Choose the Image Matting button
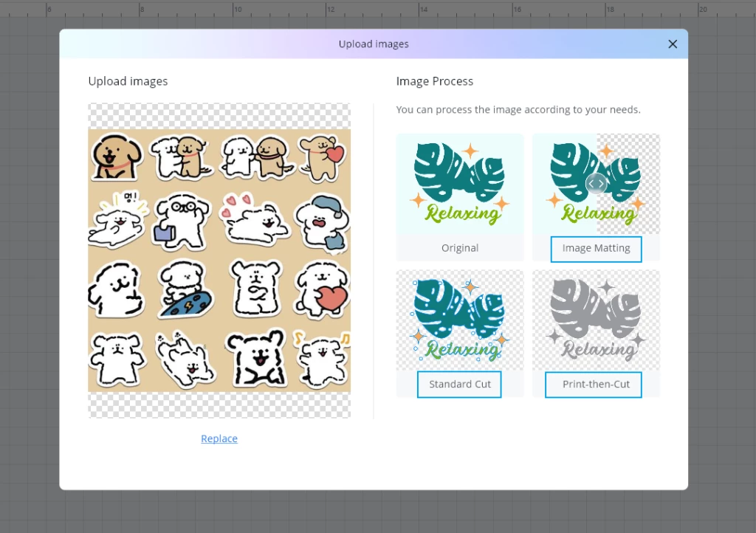This screenshot has height=533, width=756. (596, 249)
